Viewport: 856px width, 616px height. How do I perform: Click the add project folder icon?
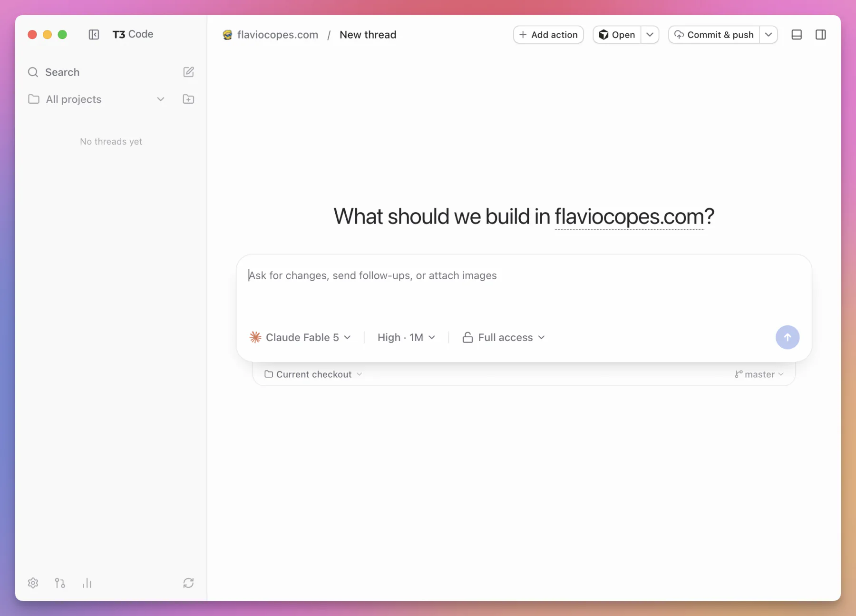(x=188, y=99)
